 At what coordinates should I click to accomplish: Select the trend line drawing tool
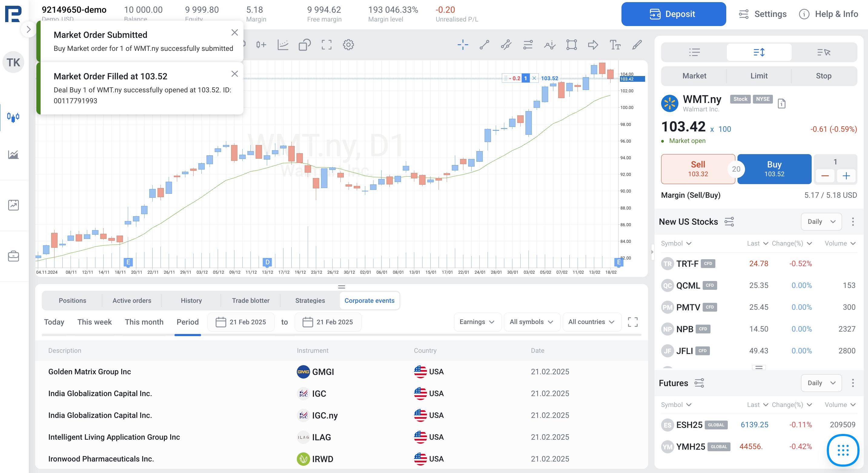click(484, 45)
